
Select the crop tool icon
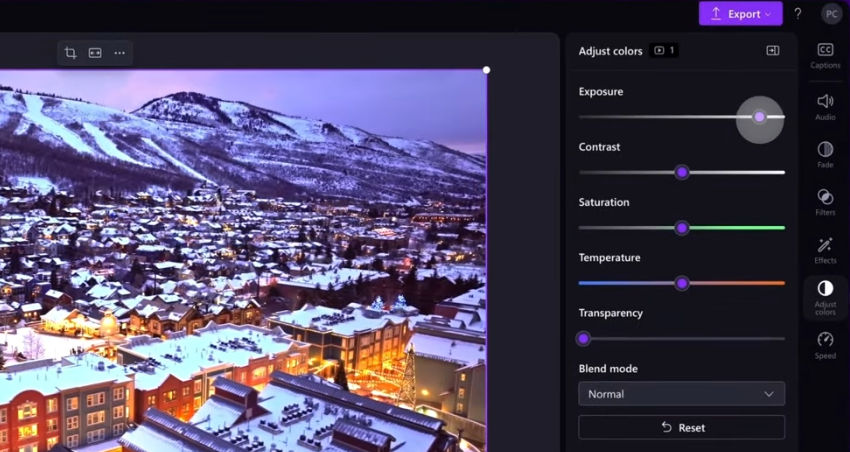pos(70,53)
